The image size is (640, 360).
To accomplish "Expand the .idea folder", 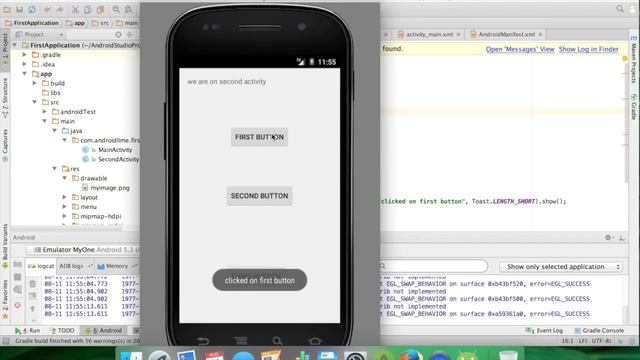I will [24, 64].
